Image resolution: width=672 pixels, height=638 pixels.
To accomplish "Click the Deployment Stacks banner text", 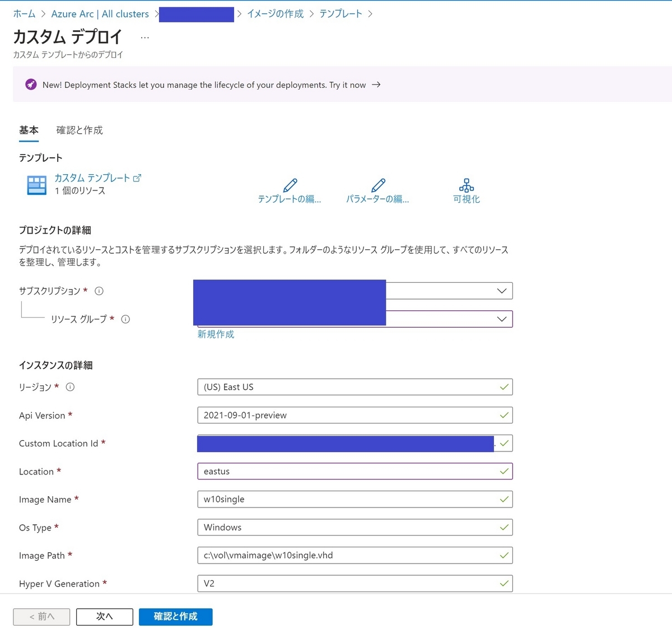I will click(x=204, y=85).
